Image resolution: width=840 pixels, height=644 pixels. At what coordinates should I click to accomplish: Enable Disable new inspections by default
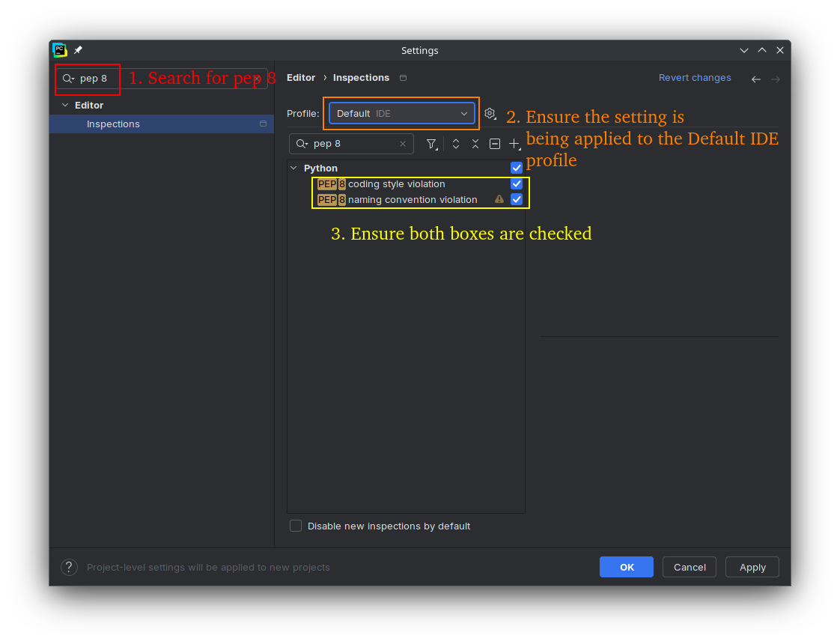click(x=296, y=526)
